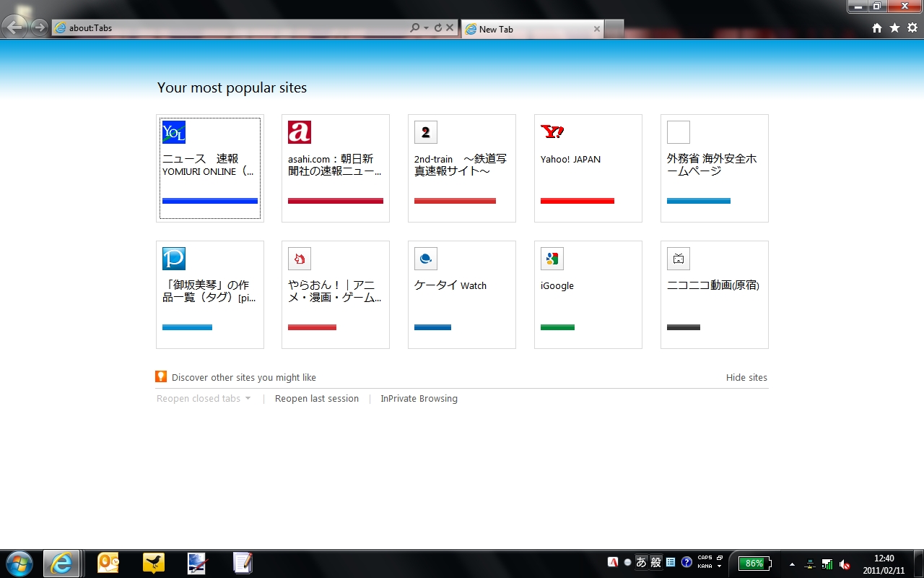The width and height of the screenshot is (924, 578).
Task: Click 'Discover other sites you might like'
Action: pos(244,377)
